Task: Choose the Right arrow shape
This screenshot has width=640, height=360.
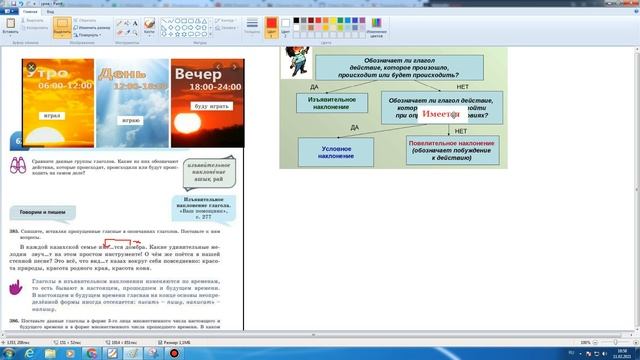Action: tap(191, 27)
